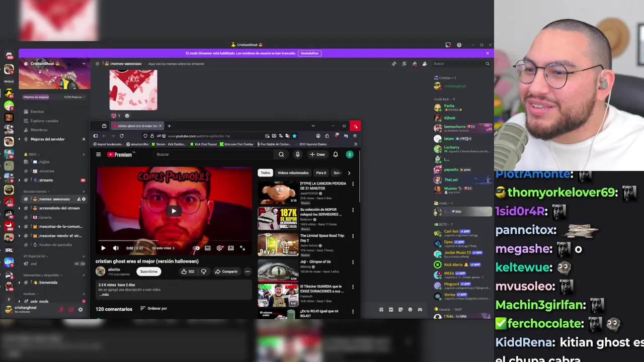Open Discord user settings gear
Screen dimensions: 644x362
pyautogui.click(x=80, y=310)
